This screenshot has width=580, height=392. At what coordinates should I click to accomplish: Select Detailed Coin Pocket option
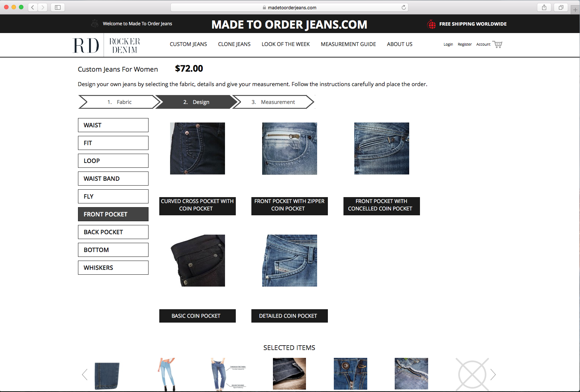click(290, 316)
